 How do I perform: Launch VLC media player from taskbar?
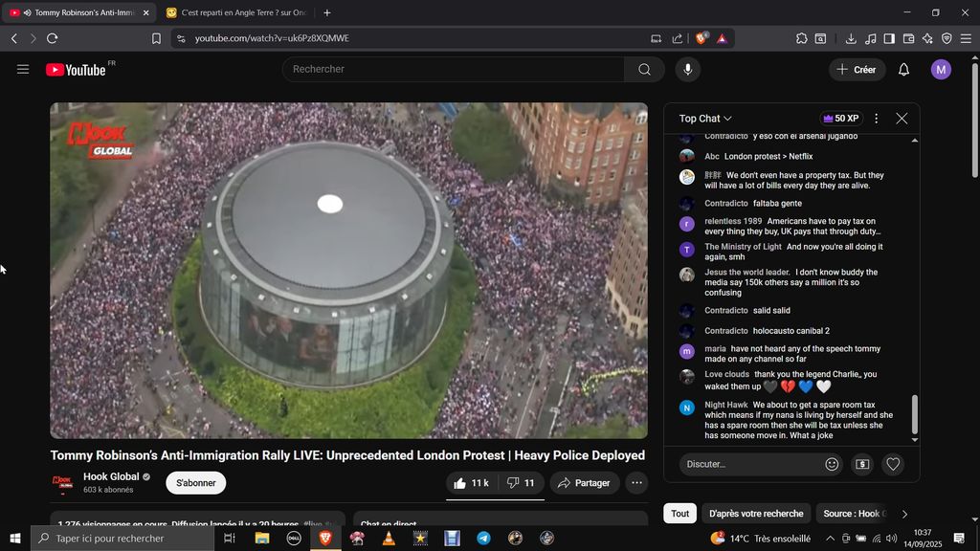389,538
